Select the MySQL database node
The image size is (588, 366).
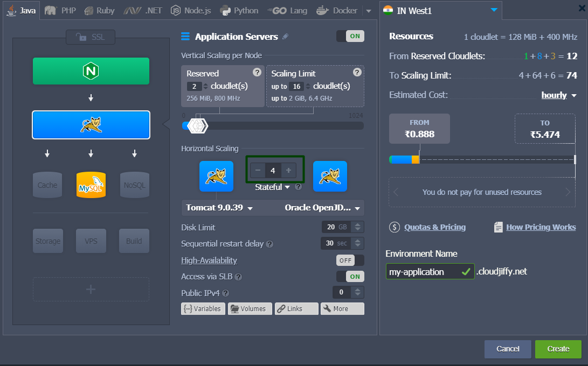(x=91, y=185)
